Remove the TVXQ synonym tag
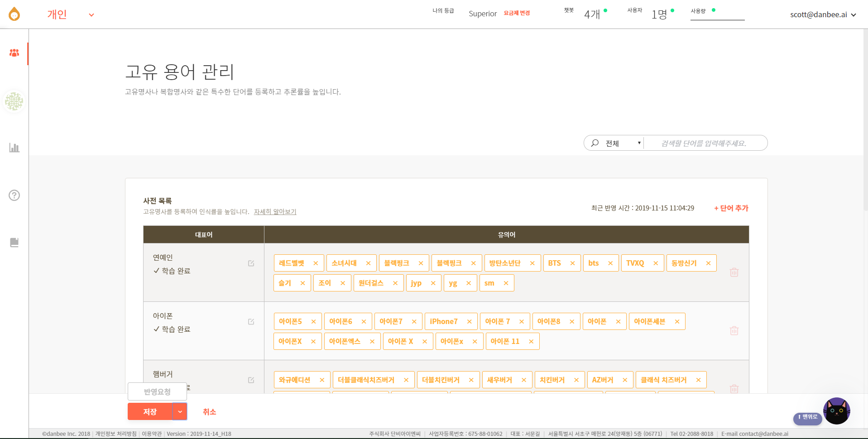This screenshot has height=439, width=868. coord(656,263)
